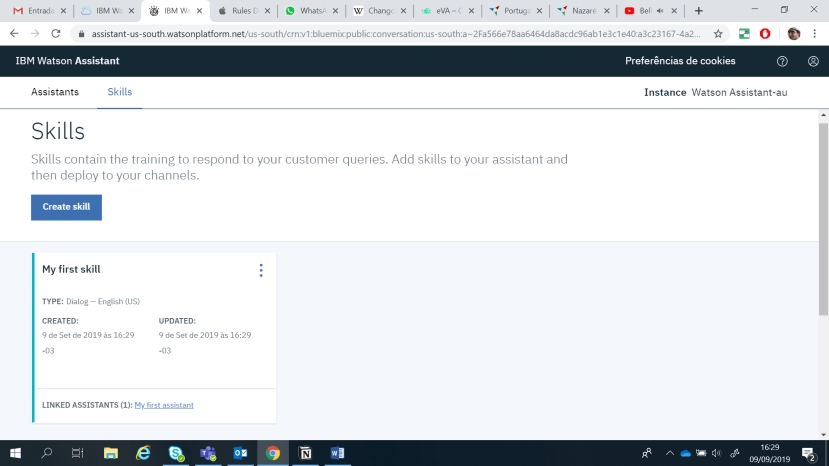Open the Chrome three-dot menu

815,33
